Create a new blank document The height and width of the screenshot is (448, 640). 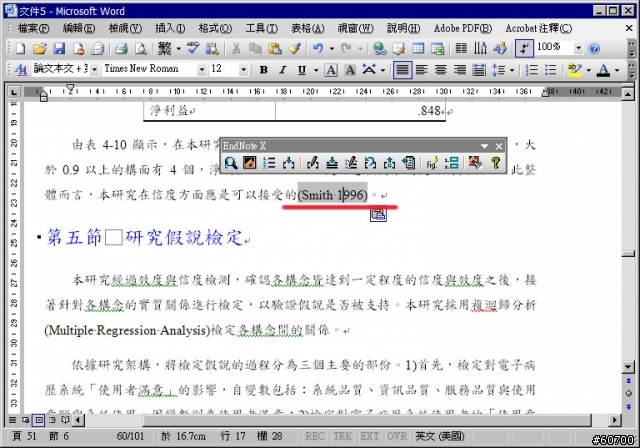(x=20, y=49)
